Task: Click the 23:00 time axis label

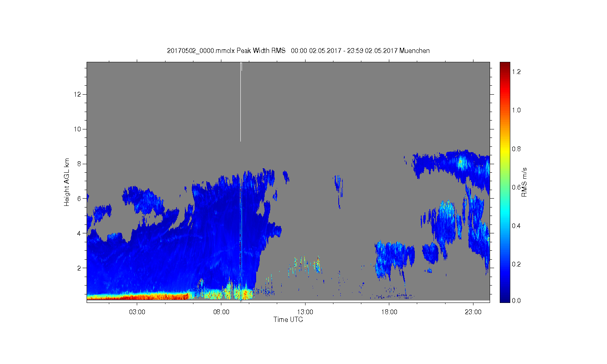Action: tap(473, 312)
